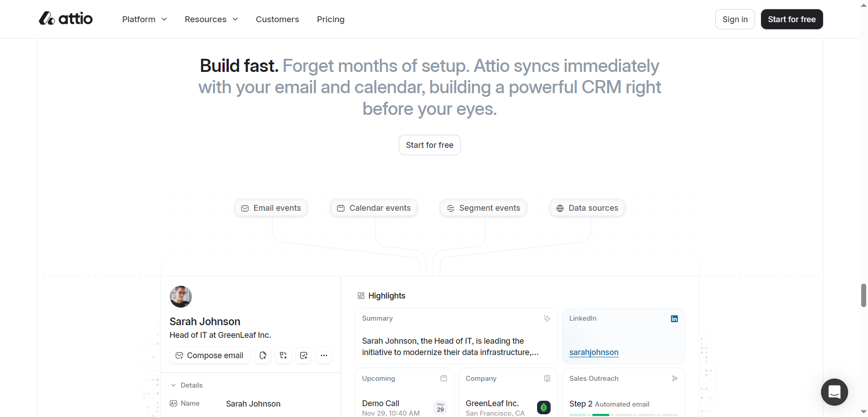Click the THU 29 date badge
The height and width of the screenshot is (417, 868).
(440, 408)
